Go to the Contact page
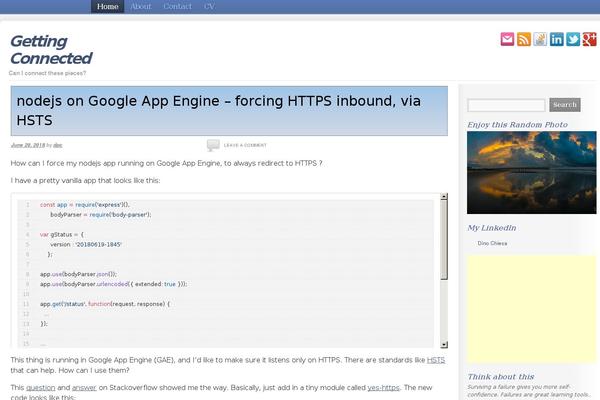The image size is (600, 400). coord(178,7)
